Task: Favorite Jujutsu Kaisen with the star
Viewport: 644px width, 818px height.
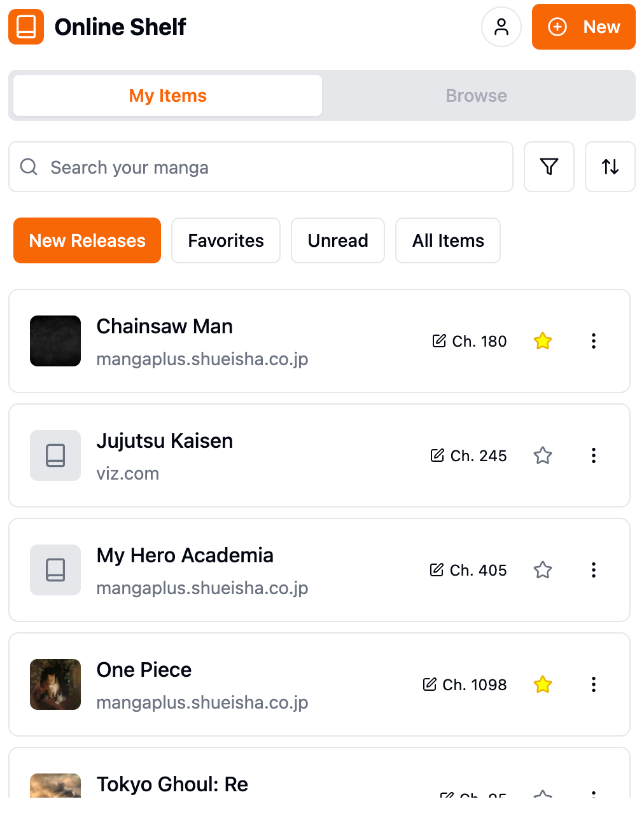Action: pos(543,456)
